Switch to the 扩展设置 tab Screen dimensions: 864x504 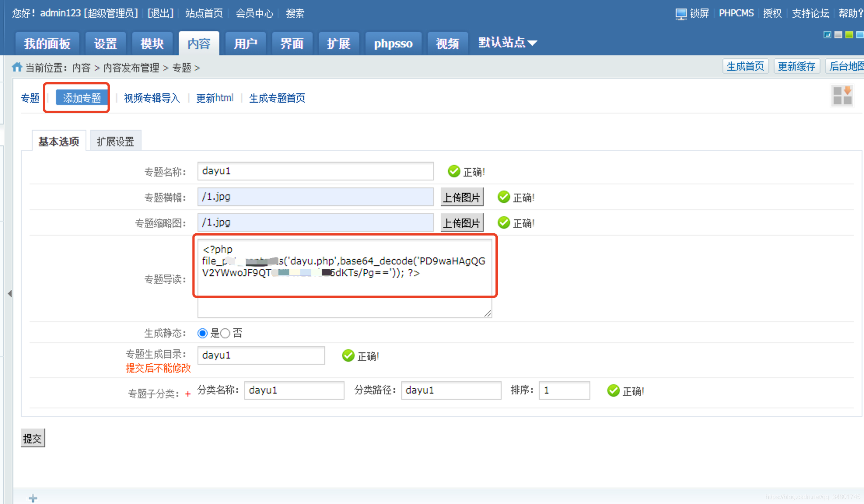pyautogui.click(x=115, y=141)
